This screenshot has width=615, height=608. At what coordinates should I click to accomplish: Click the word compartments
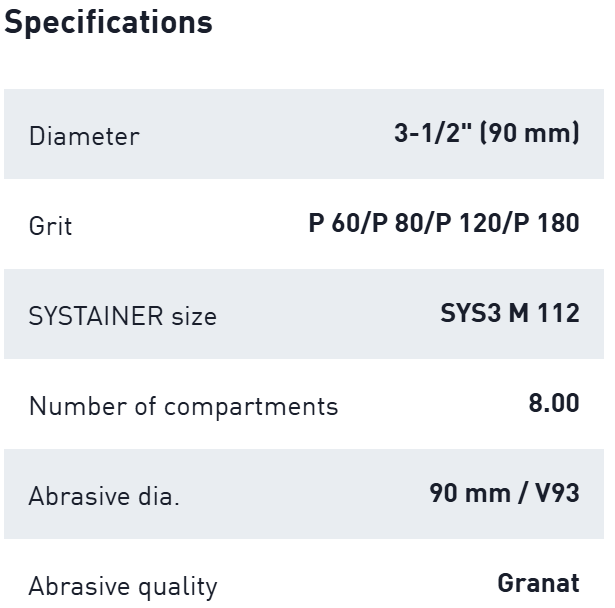251,407
